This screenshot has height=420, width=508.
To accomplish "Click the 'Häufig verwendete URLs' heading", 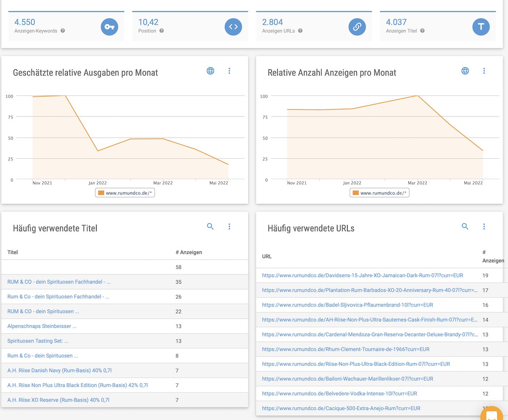I will click(311, 229).
